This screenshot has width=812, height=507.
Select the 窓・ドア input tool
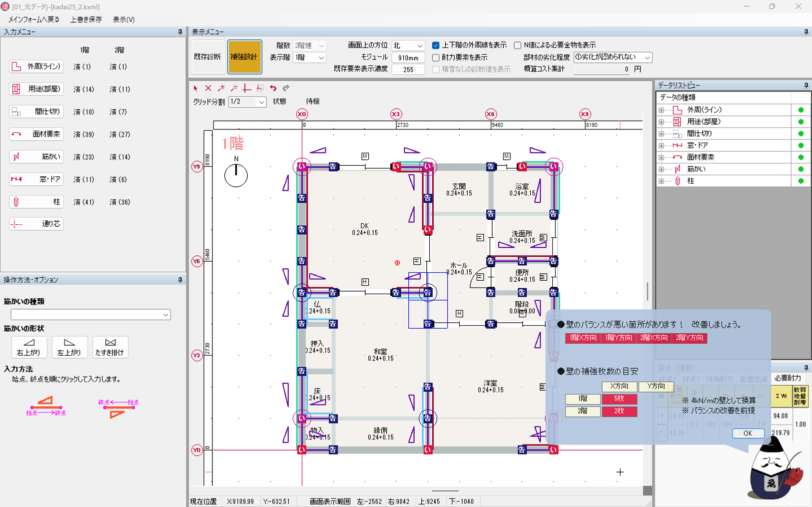point(36,179)
